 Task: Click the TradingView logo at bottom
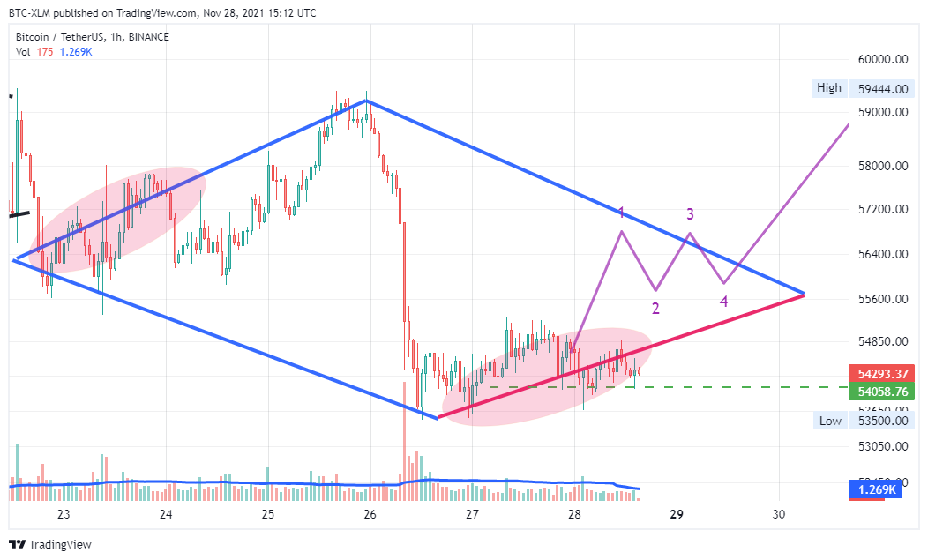click(50, 544)
